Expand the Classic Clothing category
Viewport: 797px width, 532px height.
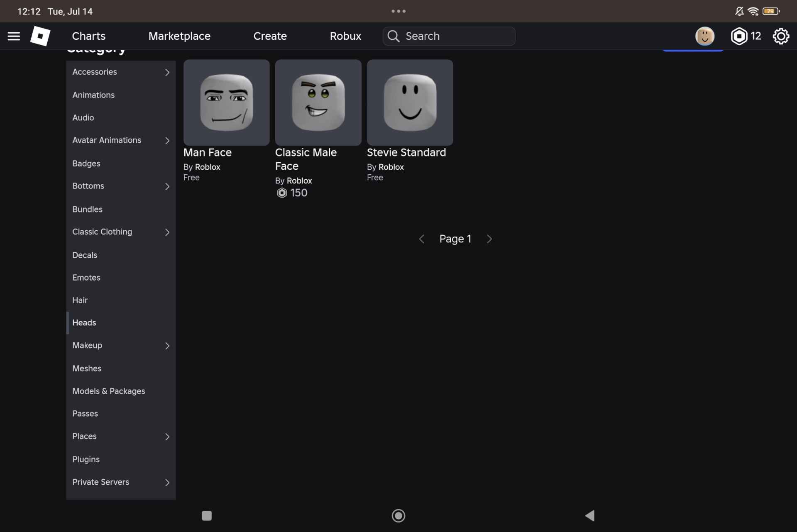(121, 232)
